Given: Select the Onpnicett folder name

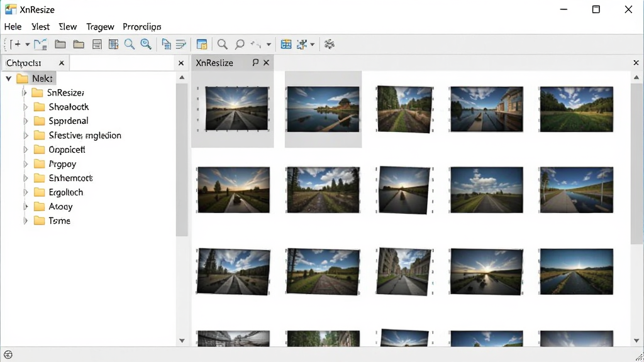Looking at the screenshot, I should point(67,150).
